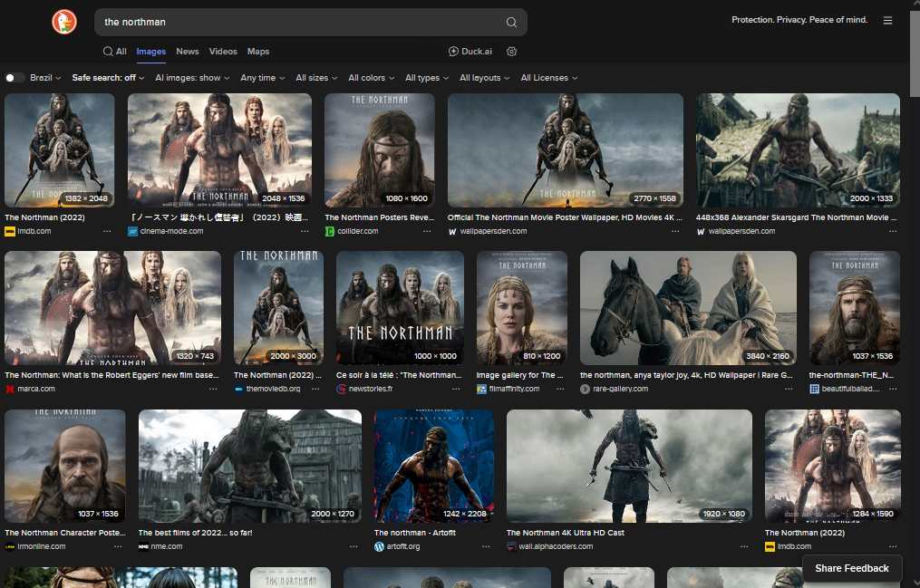The width and height of the screenshot is (920, 588).
Task: Expand Safe search dropdown
Action: 109,78
